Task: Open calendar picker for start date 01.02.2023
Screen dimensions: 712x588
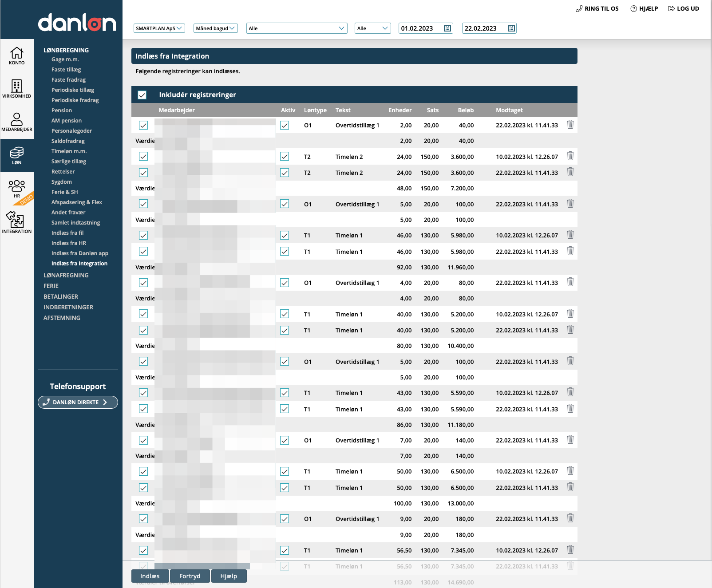Action: click(447, 28)
